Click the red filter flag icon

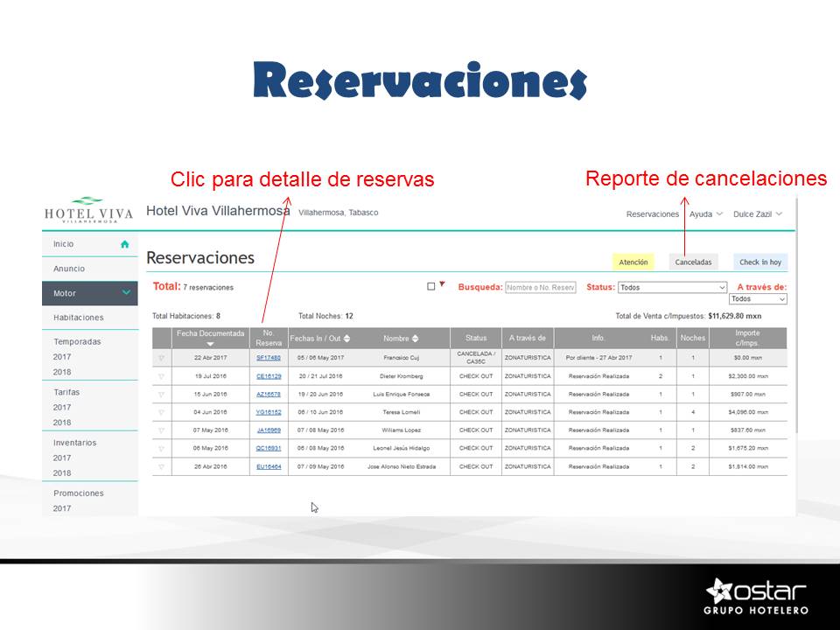pyautogui.click(x=442, y=284)
